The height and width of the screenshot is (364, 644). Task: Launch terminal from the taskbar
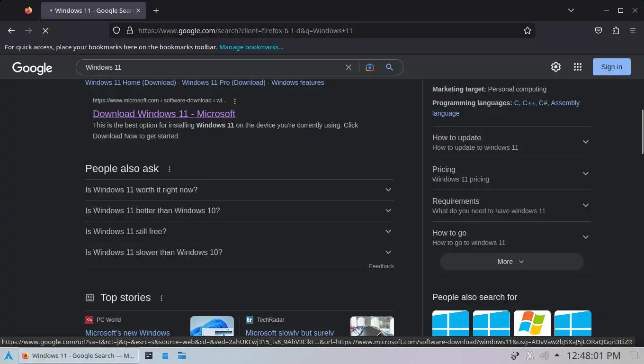(149, 355)
